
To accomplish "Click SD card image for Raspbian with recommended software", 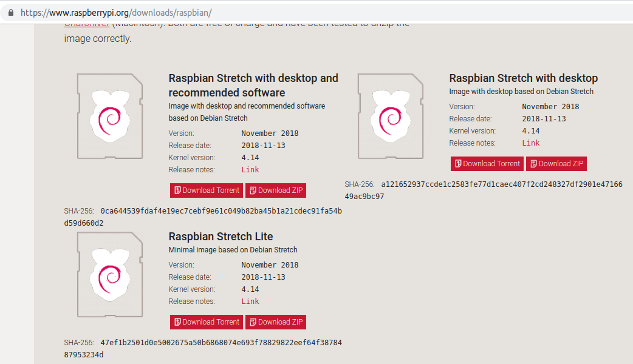I will 110,116.
